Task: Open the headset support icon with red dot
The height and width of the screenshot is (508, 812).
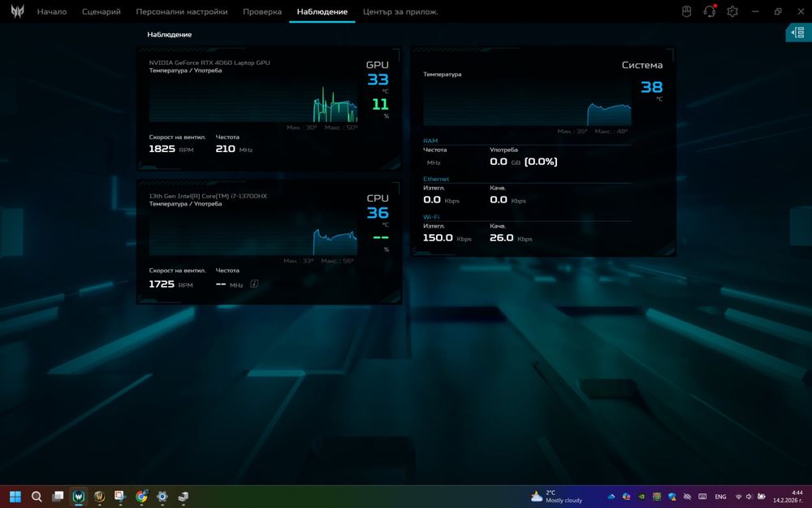Action: pos(710,11)
